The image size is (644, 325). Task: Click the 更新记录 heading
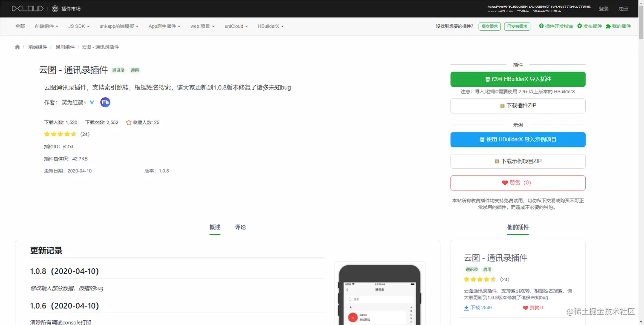click(46, 251)
